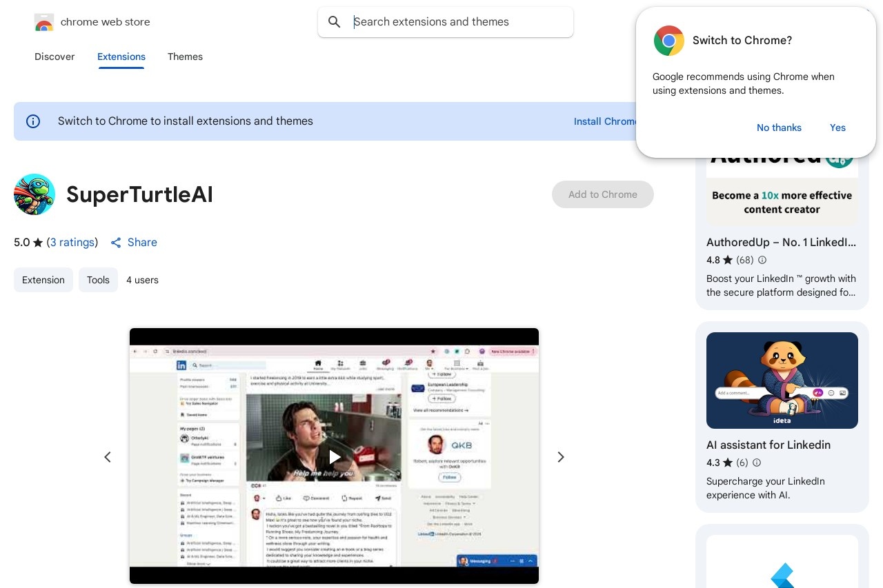Open the AI assistant for Linkedin thumbnail

(782, 381)
